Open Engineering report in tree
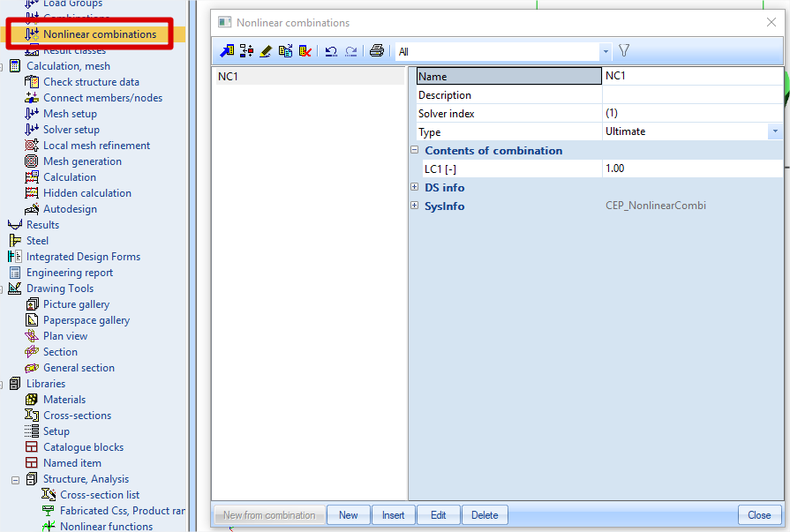790x532 pixels. (70, 273)
